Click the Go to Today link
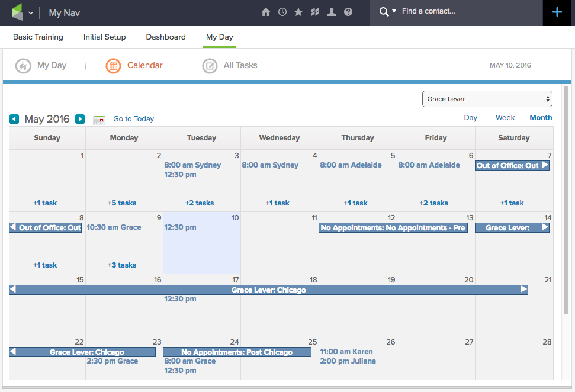Viewport: 575px width, 392px height. (133, 119)
